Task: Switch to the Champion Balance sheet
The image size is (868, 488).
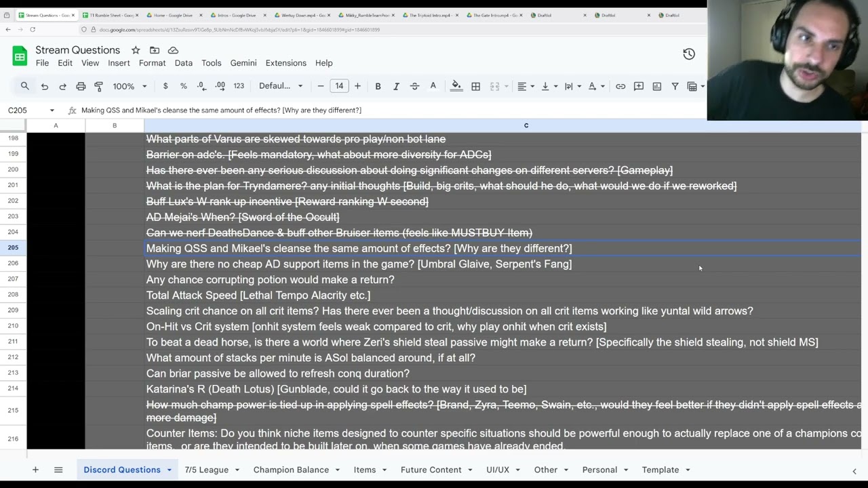Action: pyautogui.click(x=291, y=470)
